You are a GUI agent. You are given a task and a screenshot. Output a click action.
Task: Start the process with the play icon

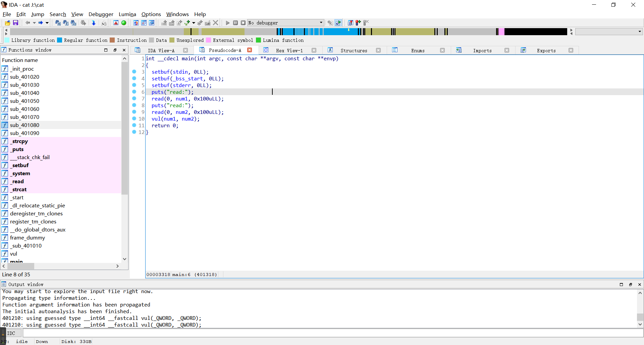tap(228, 23)
